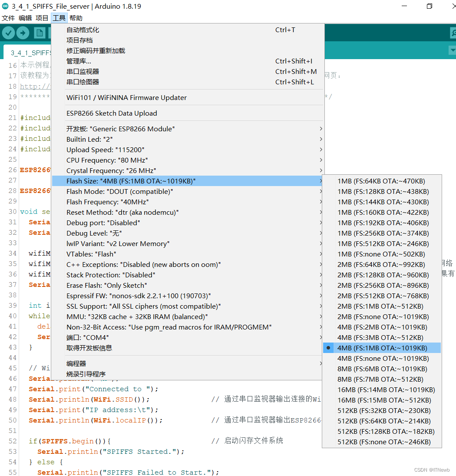Image resolution: width=456 pixels, height=476 pixels.
Task: Select 4MB (FS:2MB OTA:~1019KB) flash size
Action: pos(382,327)
